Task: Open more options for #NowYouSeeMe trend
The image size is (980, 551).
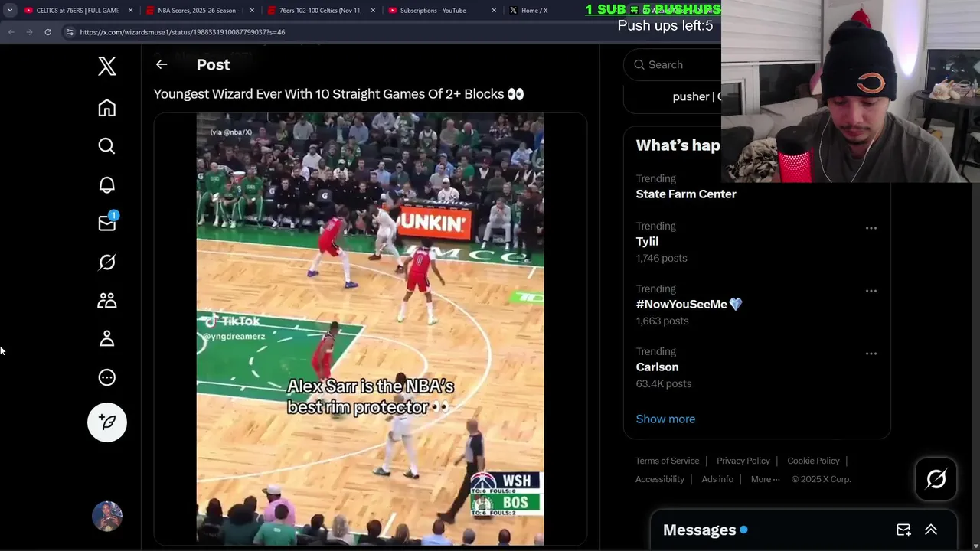Action: point(871,291)
